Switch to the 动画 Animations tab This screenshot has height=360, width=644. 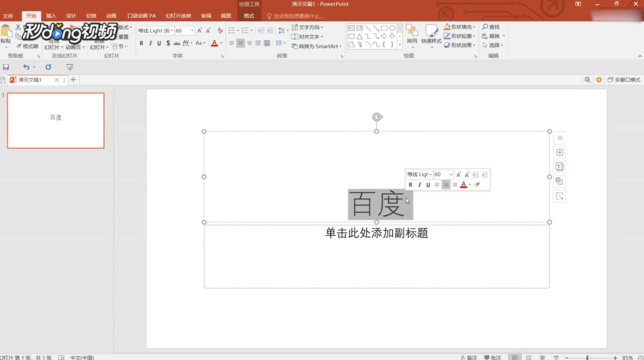click(111, 16)
